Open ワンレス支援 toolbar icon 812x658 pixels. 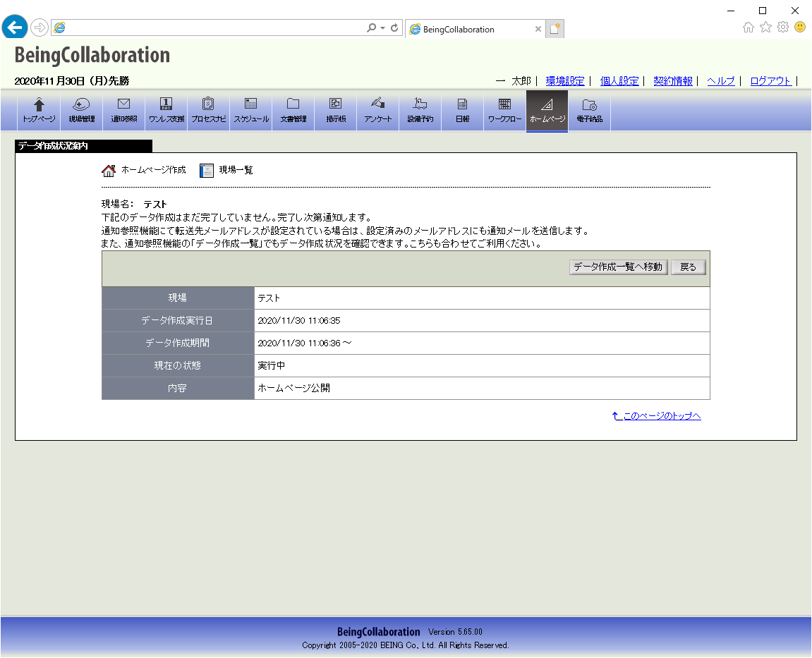[166, 110]
